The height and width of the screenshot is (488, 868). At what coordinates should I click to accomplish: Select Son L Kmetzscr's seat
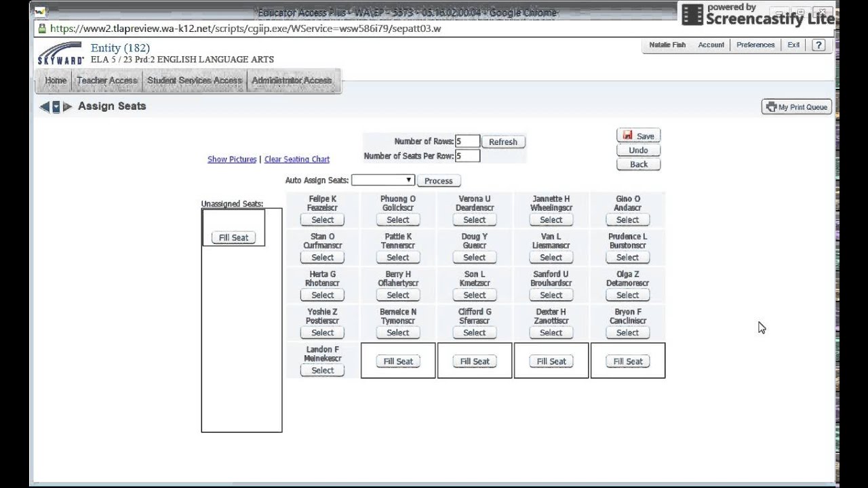(x=475, y=296)
